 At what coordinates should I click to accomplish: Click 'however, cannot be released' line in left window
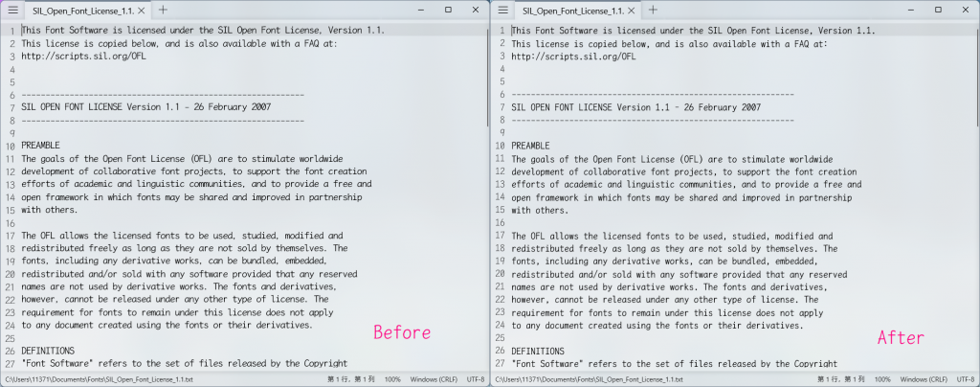(x=175, y=300)
